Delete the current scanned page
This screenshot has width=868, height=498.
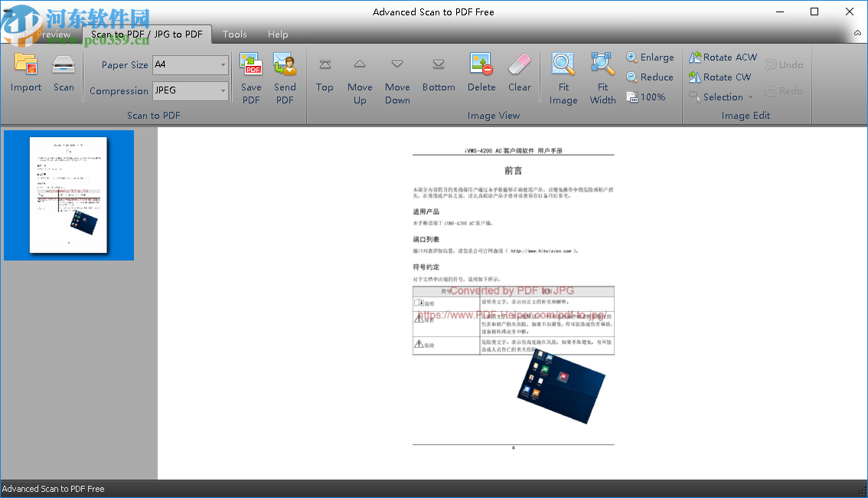click(x=481, y=73)
